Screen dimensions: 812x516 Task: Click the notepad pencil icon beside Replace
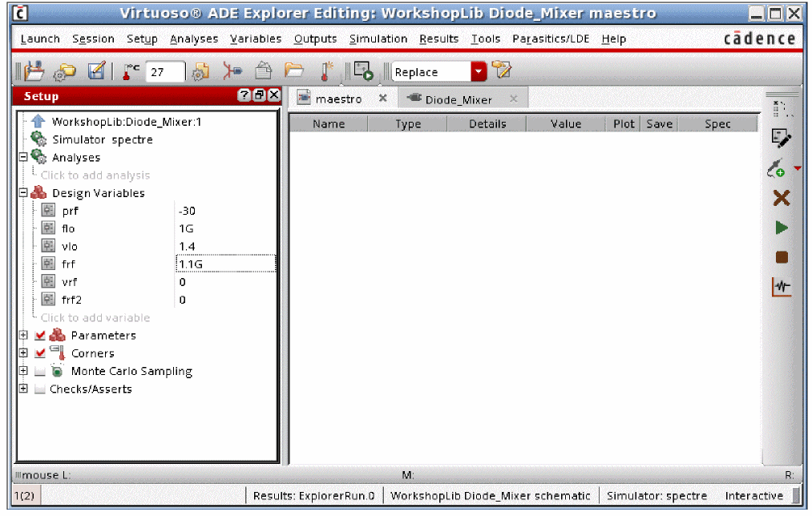[x=501, y=70]
